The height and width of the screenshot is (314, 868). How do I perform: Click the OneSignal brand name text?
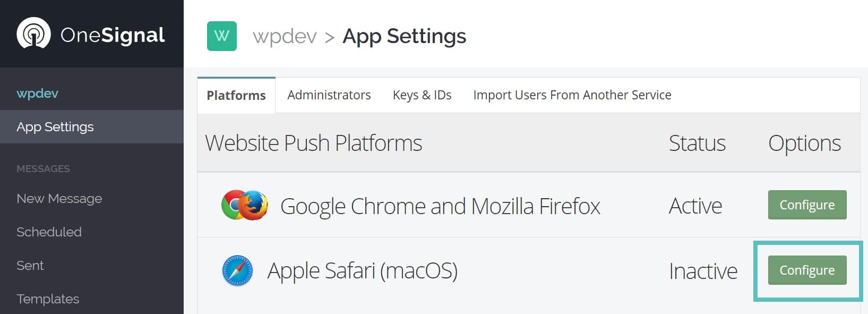113,35
